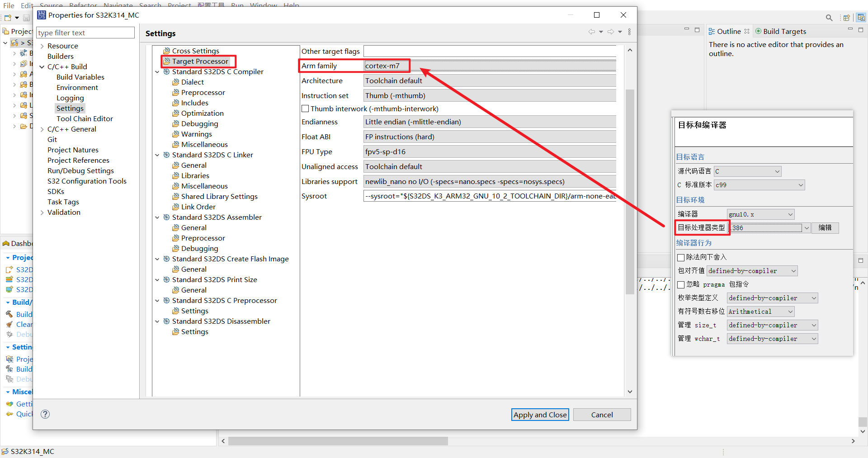
Task: Expand the Validation tree node
Action: coord(42,212)
